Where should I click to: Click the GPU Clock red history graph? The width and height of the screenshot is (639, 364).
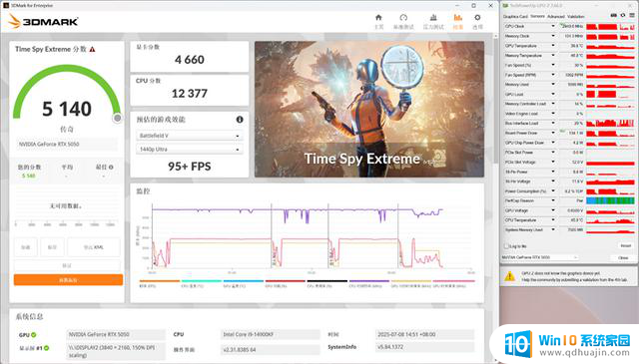610,26
